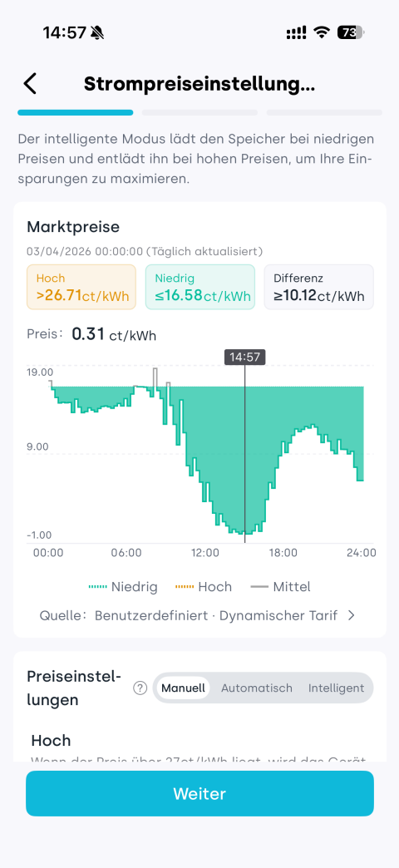Tap the gray Mittel legend entry
The image size is (399, 868).
281,587
